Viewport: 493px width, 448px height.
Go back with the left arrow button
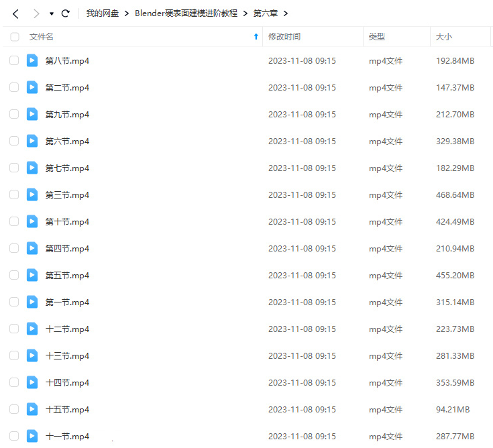click(x=15, y=13)
